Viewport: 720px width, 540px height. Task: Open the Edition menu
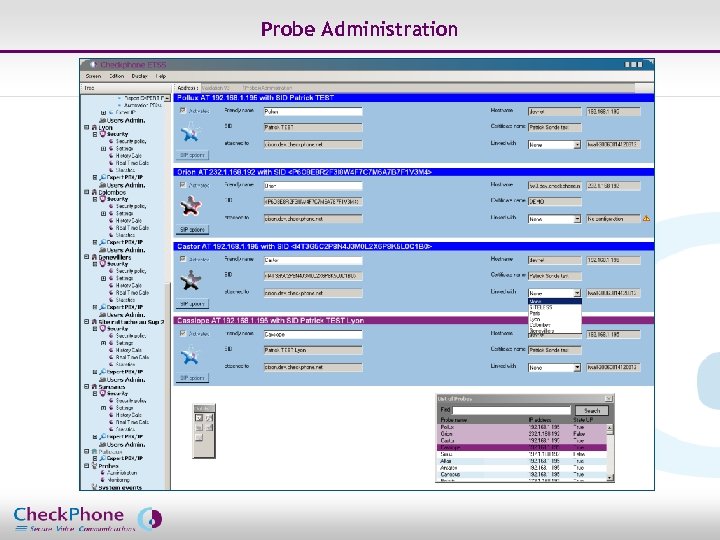(x=117, y=76)
